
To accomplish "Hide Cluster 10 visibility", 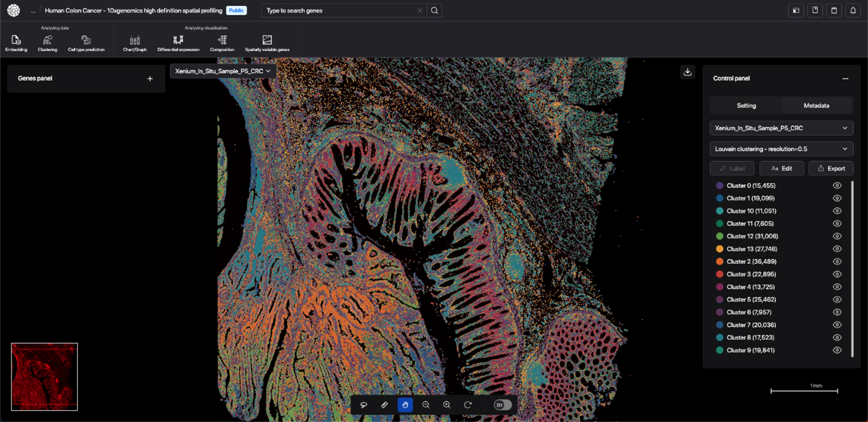I will pyautogui.click(x=837, y=211).
